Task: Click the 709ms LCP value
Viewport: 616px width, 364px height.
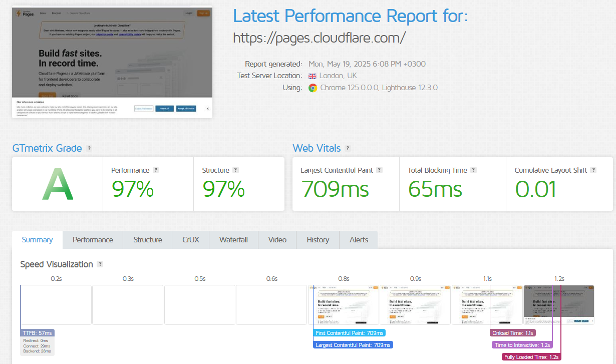Action: [x=335, y=189]
